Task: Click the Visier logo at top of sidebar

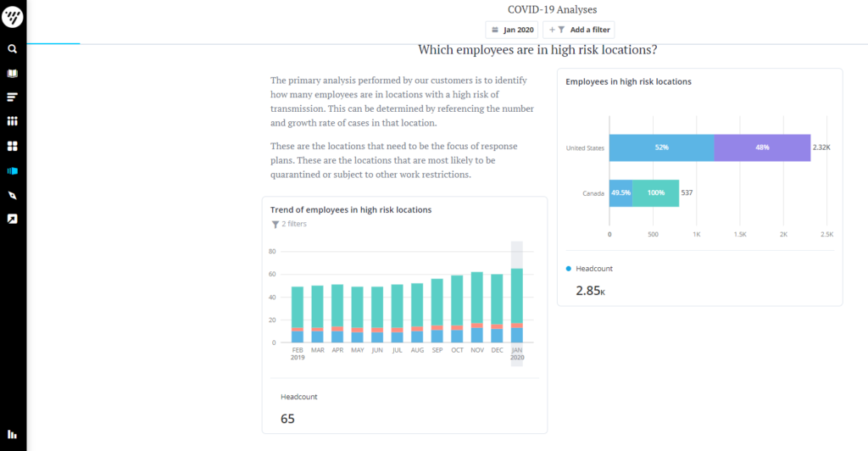Action: (x=12, y=17)
